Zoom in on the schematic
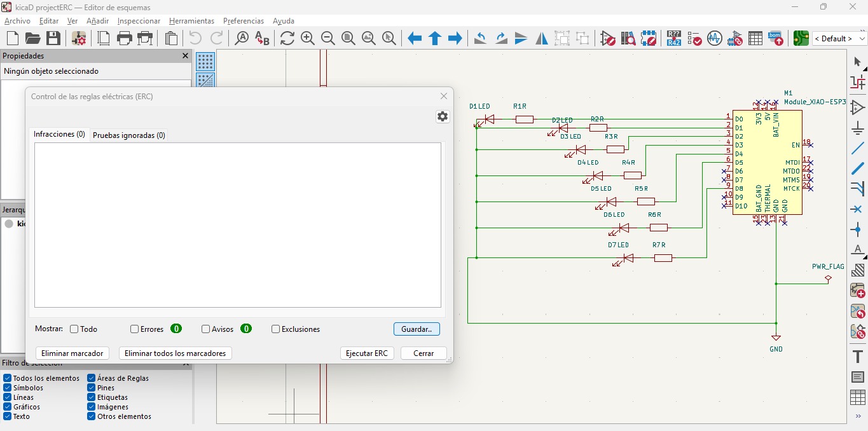Screen dimensions: 868x431 (x=308, y=38)
